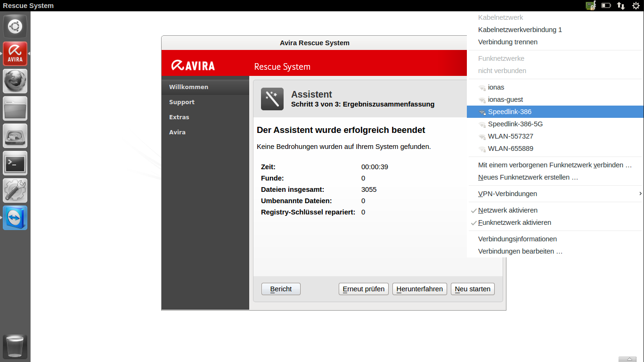Click heading Der Assistent wurde erfolgreich beendet
Screen dimensions: 644x362
click(x=341, y=130)
